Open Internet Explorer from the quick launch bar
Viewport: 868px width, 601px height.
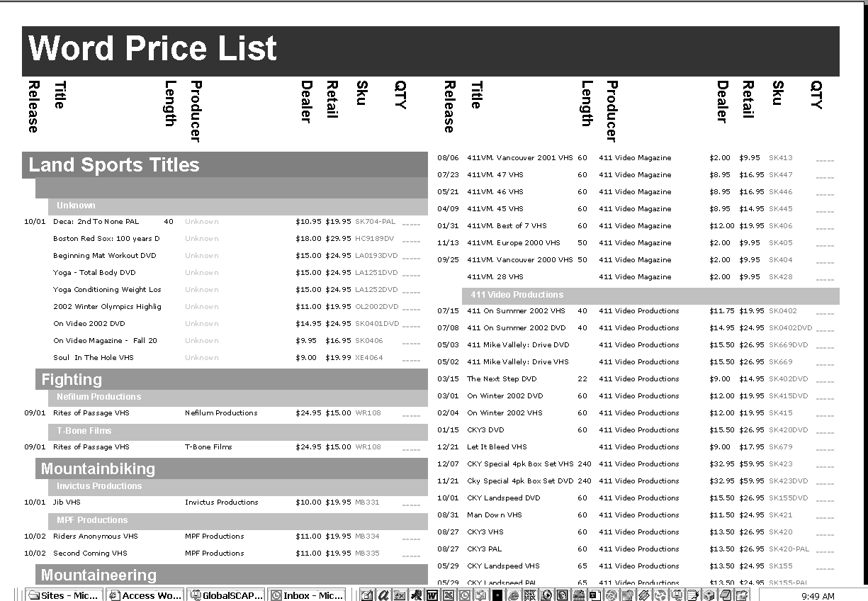click(513, 595)
